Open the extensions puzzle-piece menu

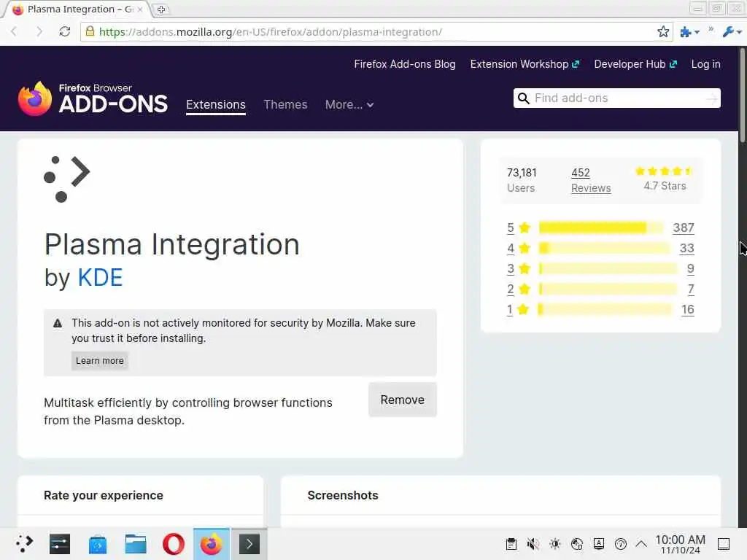(x=689, y=32)
